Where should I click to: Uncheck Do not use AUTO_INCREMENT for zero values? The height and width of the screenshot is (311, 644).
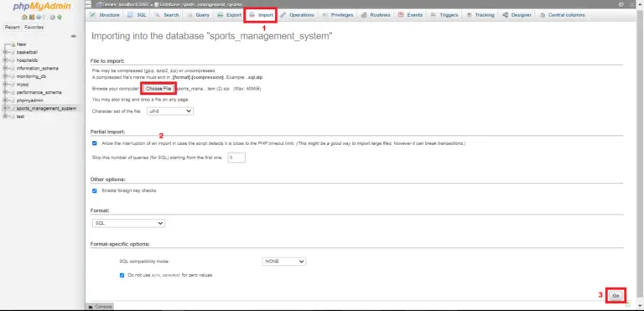coord(122,275)
